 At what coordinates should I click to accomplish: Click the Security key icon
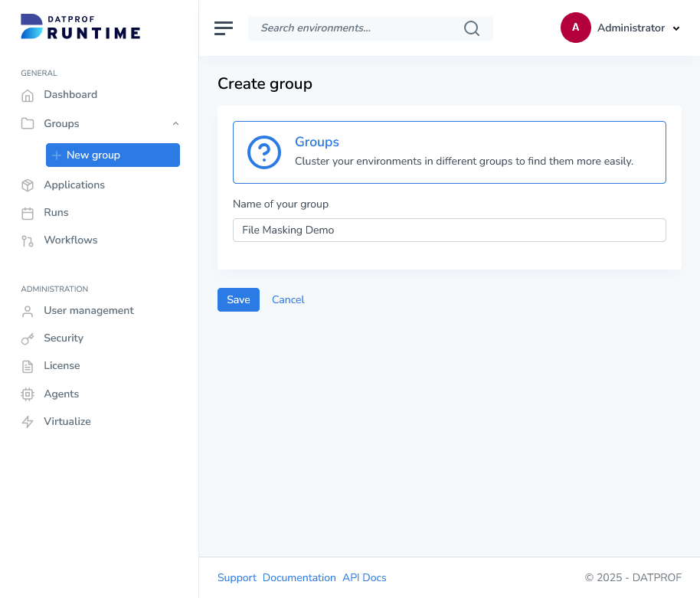(28, 338)
